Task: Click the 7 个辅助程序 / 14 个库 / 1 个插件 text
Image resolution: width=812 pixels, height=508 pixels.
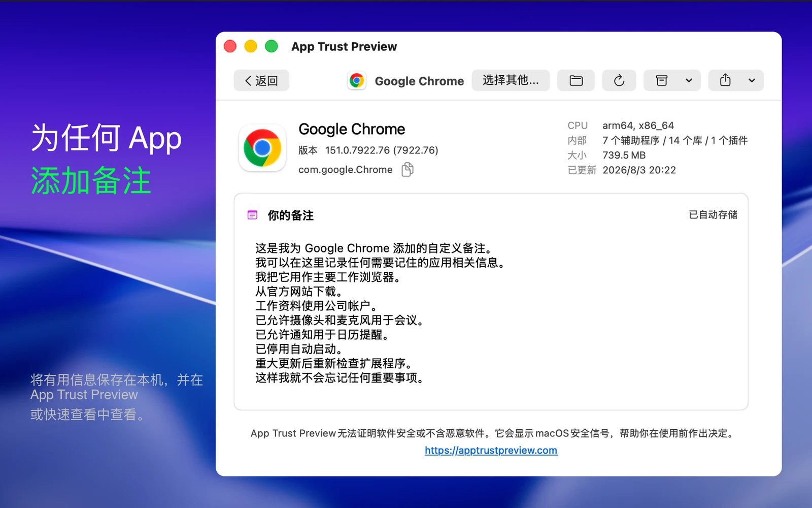Action: pos(675,140)
